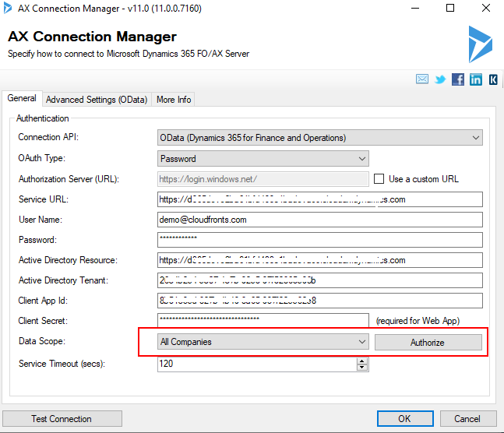This screenshot has width=504, height=433.
Task: Click the Service URL field
Action: point(320,199)
